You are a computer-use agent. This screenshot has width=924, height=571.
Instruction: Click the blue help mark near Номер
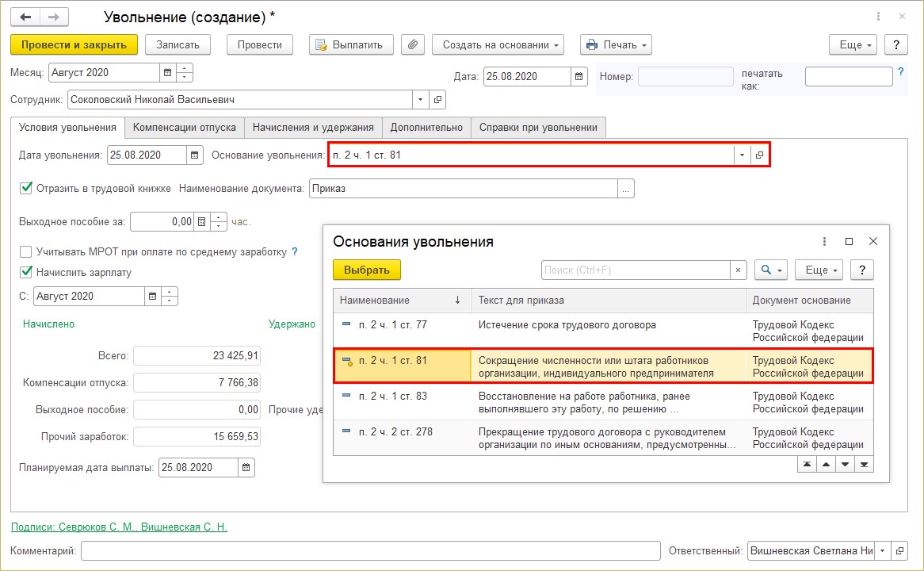pos(900,72)
